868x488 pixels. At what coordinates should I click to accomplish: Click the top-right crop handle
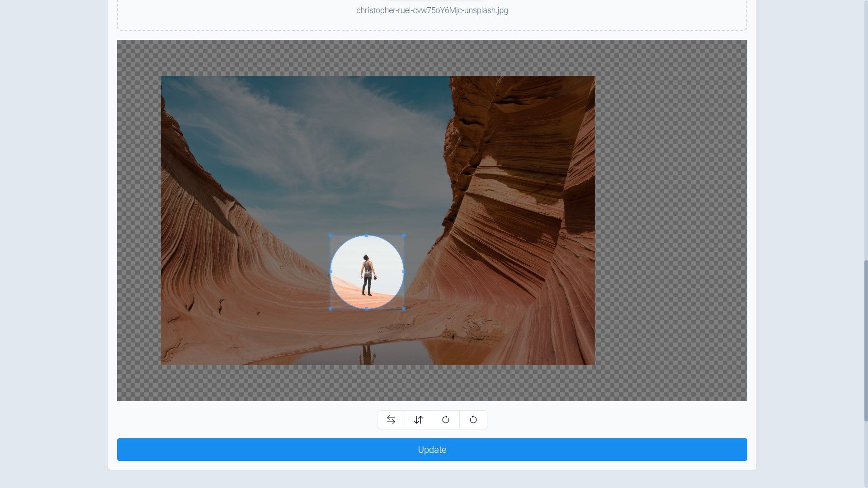(x=404, y=235)
